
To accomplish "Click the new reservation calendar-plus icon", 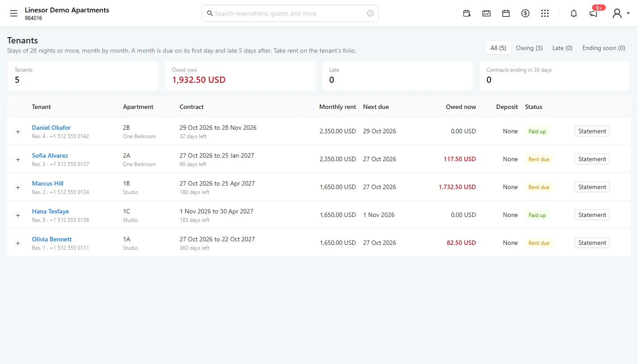I will [467, 13].
